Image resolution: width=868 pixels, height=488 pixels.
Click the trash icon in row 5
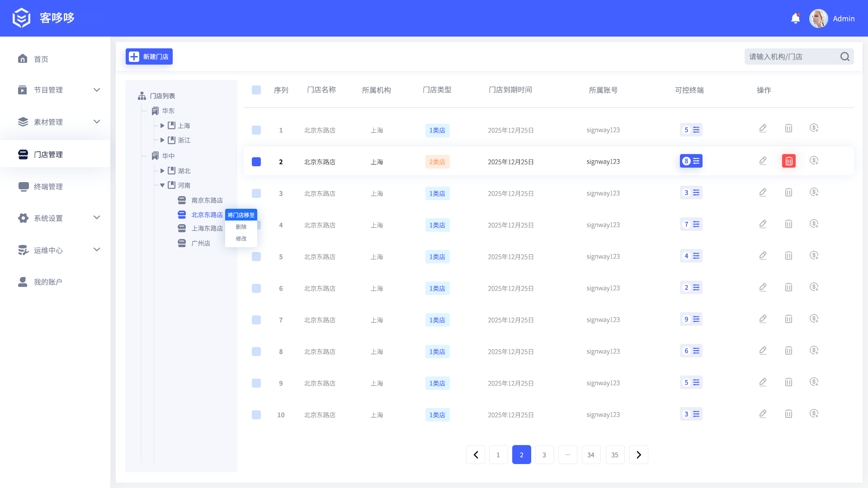pos(788,256)
